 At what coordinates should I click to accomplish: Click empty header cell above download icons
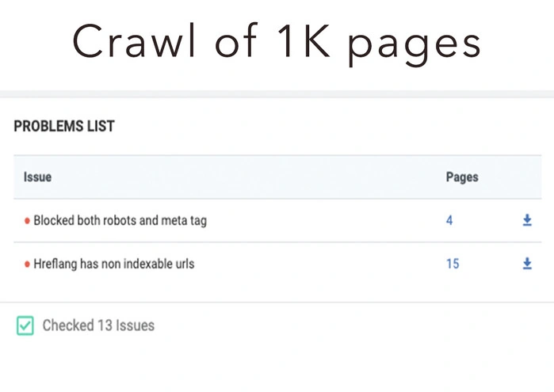pyautogui.click(x=527, y=177)
